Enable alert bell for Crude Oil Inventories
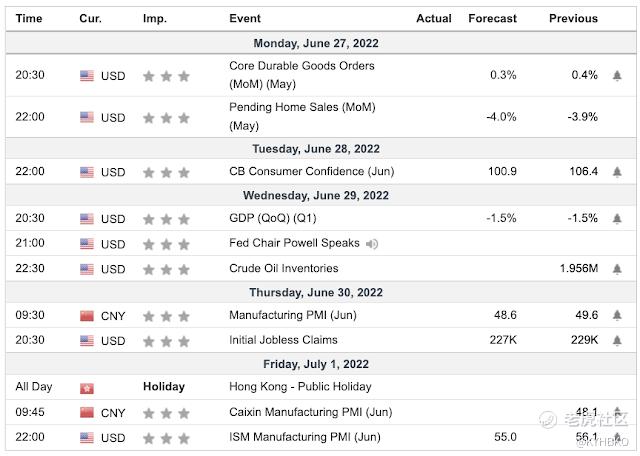The height and width of the screenshot is (456, 640). [x=617, y=268]
